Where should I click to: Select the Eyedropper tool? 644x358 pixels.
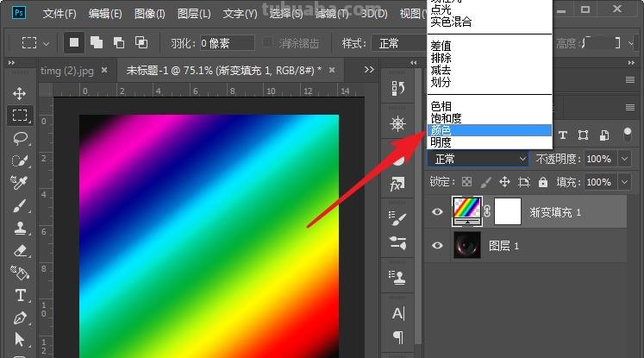pyautogui.click(x=19, y=183)
